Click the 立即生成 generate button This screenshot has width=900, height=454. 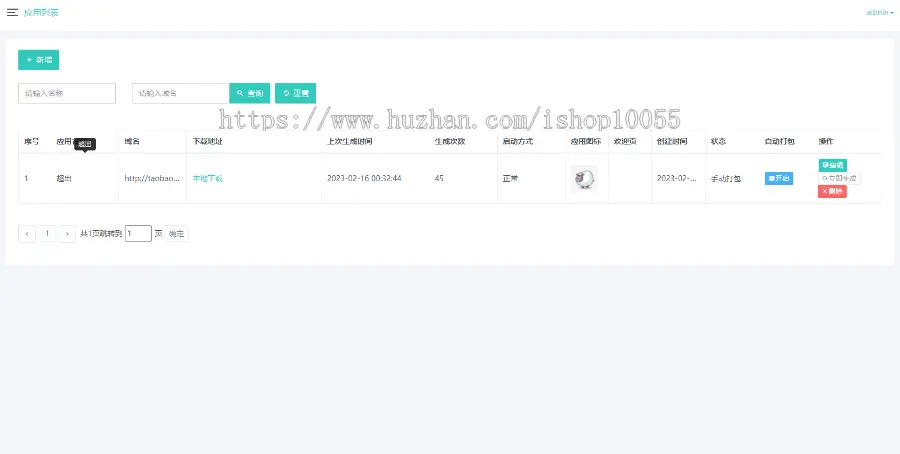(x=839, y=179)
